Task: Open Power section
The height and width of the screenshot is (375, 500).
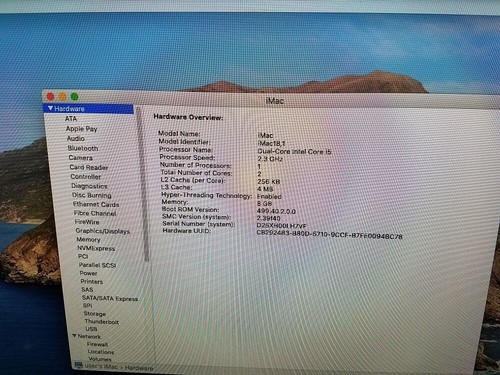Action: (88, 273)
